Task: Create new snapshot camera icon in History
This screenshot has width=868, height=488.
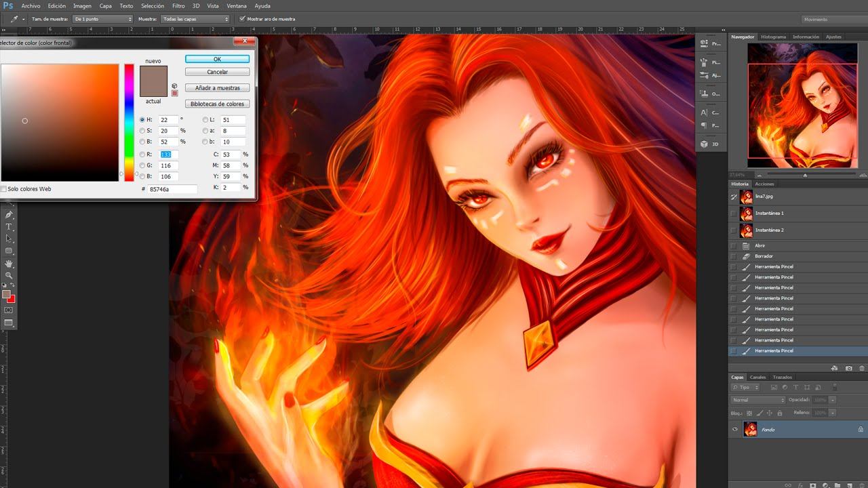Action: tap(848, 368)
